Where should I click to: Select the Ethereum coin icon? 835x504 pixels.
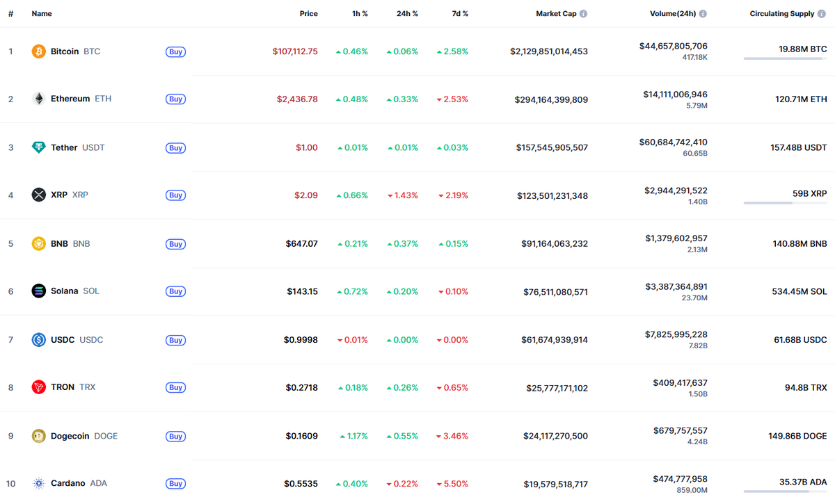coord(38,99)
